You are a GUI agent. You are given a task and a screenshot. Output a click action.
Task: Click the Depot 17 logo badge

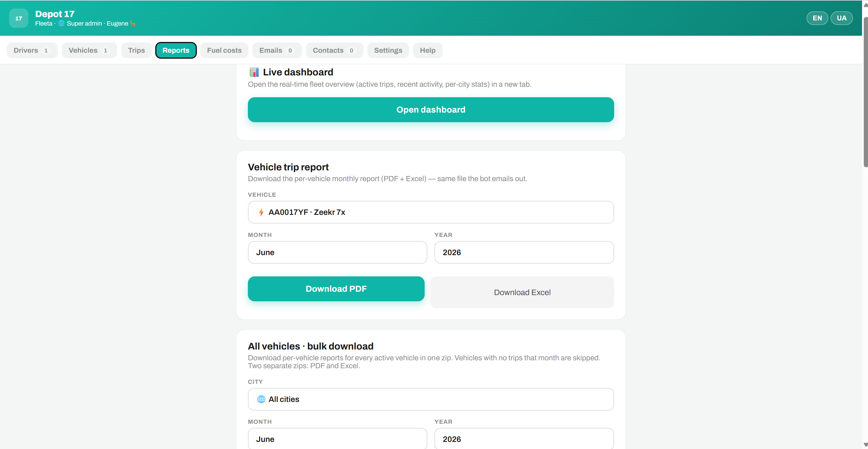pos(18,18)
